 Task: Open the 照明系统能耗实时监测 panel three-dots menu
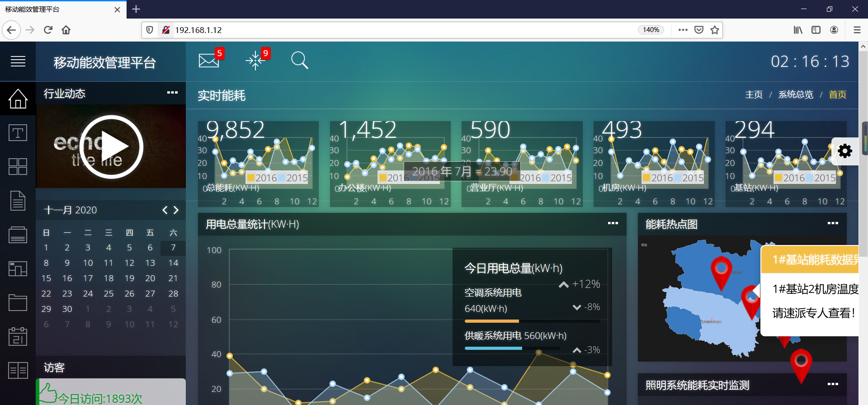(x=833, y=384)
